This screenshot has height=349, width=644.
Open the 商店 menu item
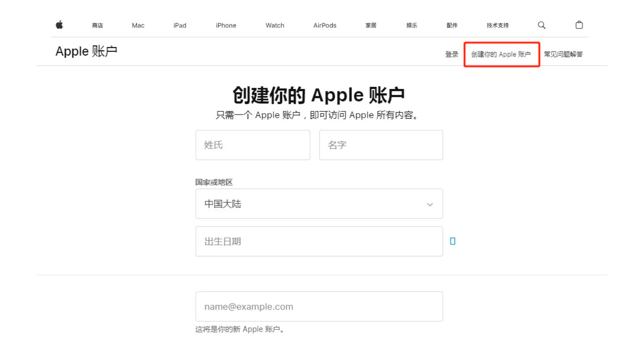click(97, 26)
